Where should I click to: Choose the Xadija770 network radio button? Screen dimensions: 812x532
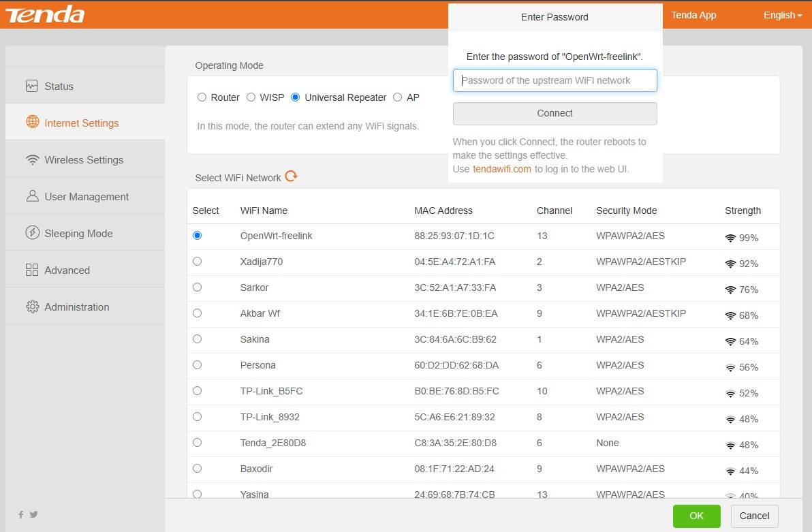197,261
